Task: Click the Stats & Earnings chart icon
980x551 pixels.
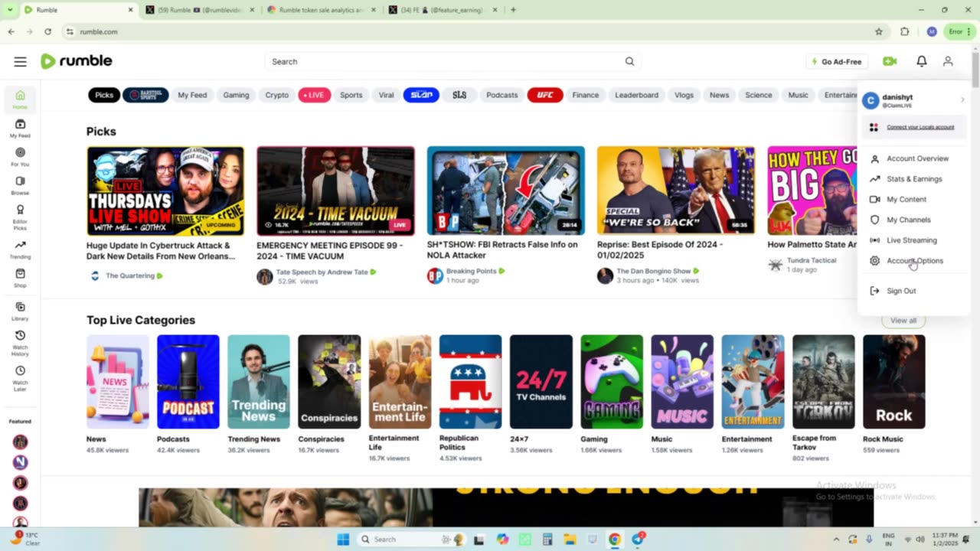Action: click(x=874, y=179)
